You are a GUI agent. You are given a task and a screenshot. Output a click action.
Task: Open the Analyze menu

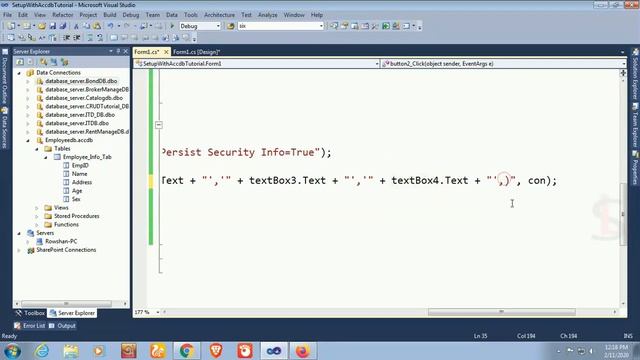pyautogui.click(x=267, y=15)
